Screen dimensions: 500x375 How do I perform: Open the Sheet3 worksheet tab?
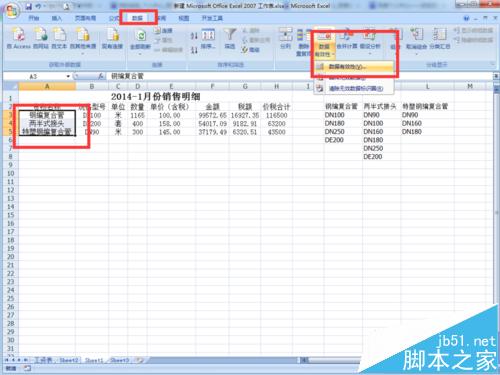[119, 360]
